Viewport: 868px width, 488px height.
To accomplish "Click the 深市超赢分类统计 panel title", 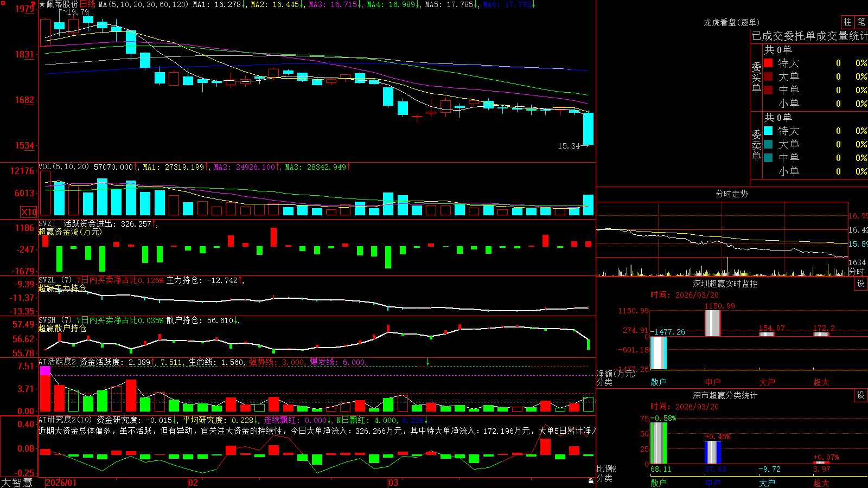I will (x=725, y=395).
